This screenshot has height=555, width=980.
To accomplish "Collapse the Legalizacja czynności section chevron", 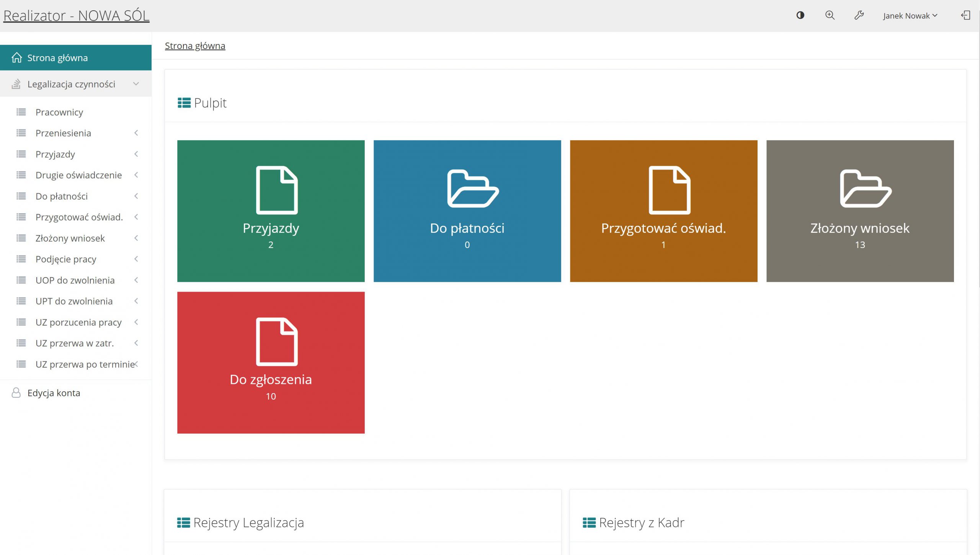I will coord(136,84).
